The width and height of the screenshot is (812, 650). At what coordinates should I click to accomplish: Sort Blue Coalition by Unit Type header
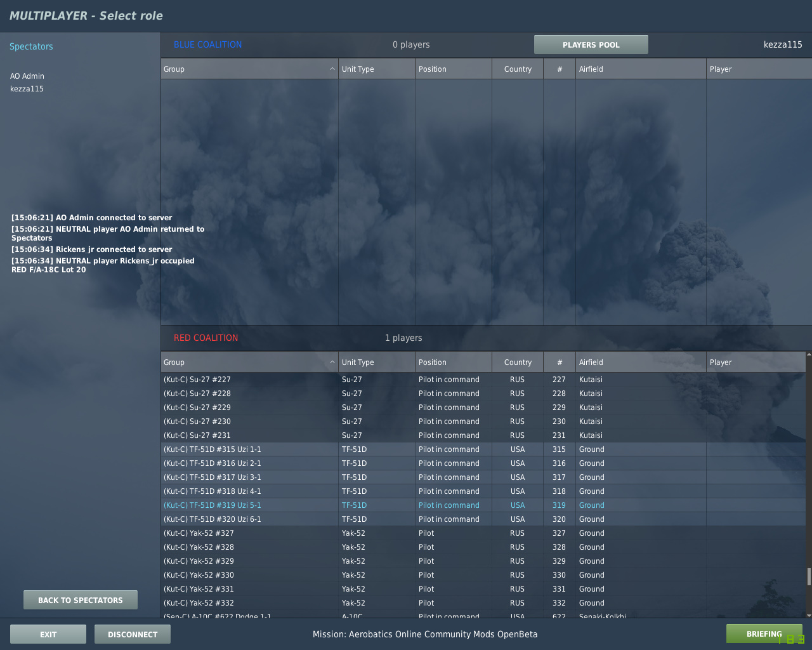pyautogui.click(x=377, y=69)
